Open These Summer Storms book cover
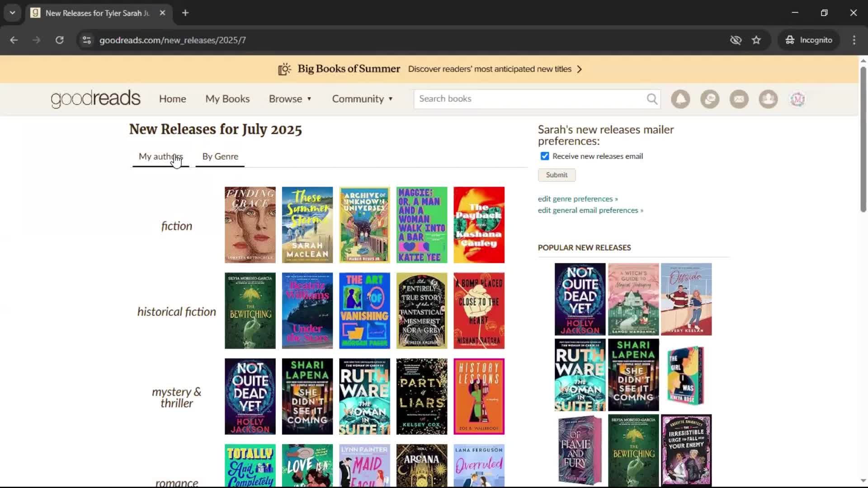Screen dimensions: 868x488 pos(307,225)
